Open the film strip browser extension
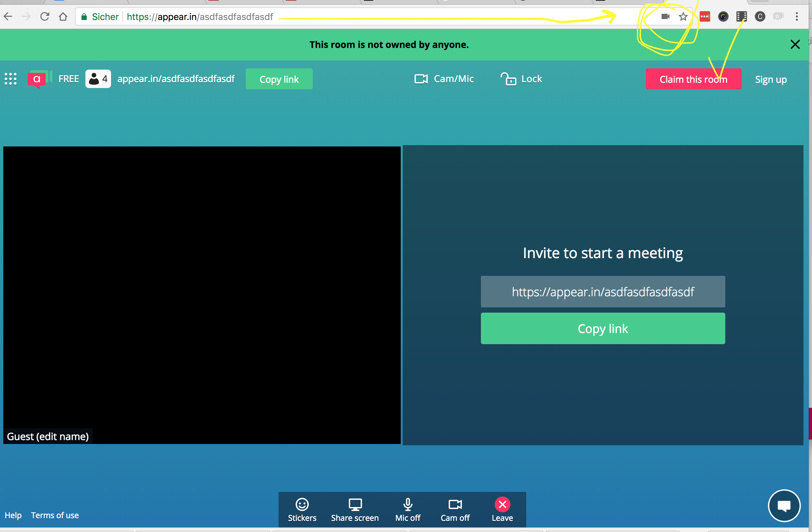812x532 pixels. tap(742, 16)
